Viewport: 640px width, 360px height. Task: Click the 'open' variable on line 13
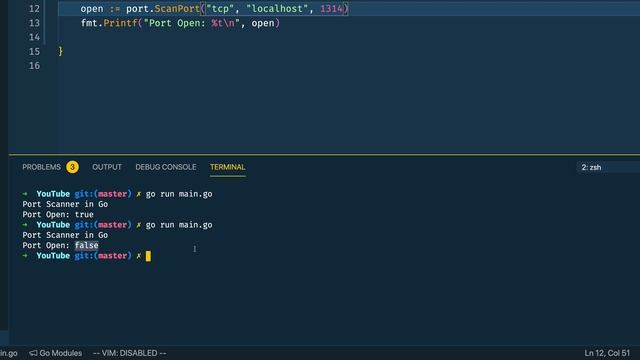pos(263,23)
